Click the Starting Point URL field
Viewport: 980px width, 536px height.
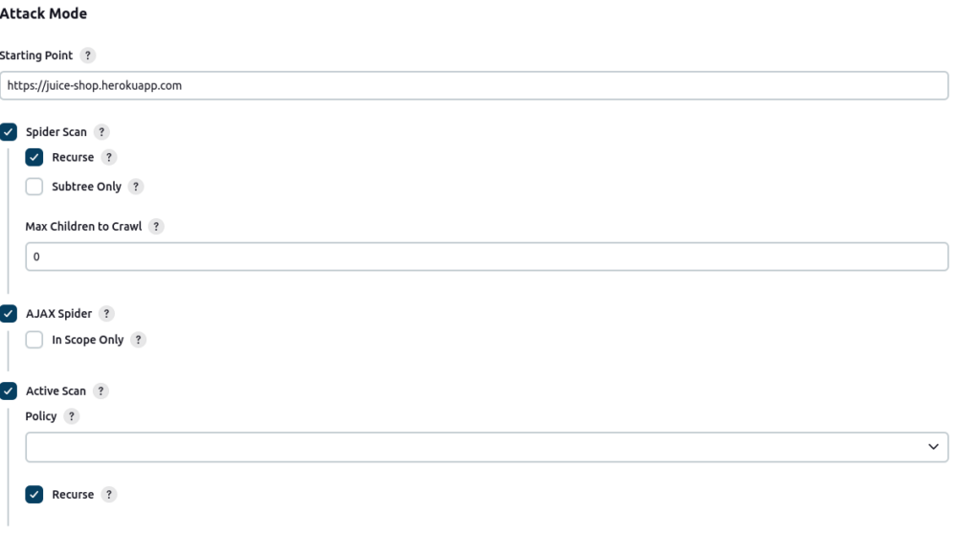tap(474, 85)
